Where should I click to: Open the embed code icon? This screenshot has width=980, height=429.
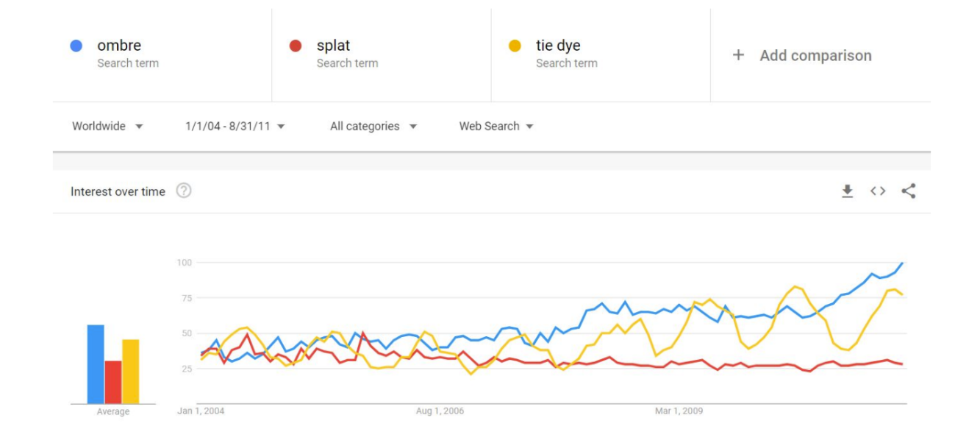pos(878,191)
